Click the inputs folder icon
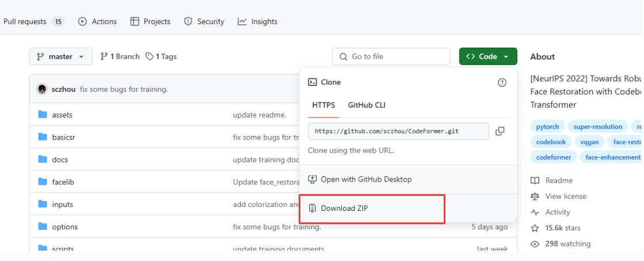The height and width of the screenshot is (261, 644). click(43, 204)
